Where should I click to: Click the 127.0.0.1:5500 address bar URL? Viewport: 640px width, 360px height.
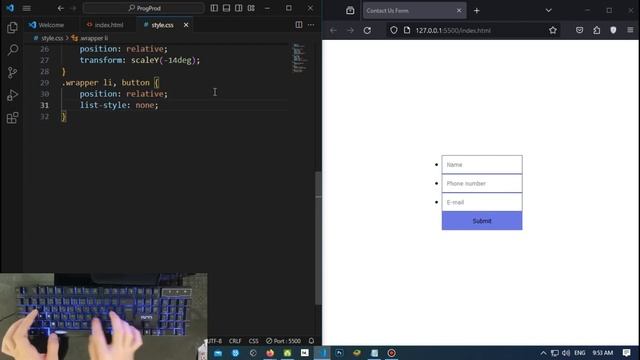tap(453, 30)
